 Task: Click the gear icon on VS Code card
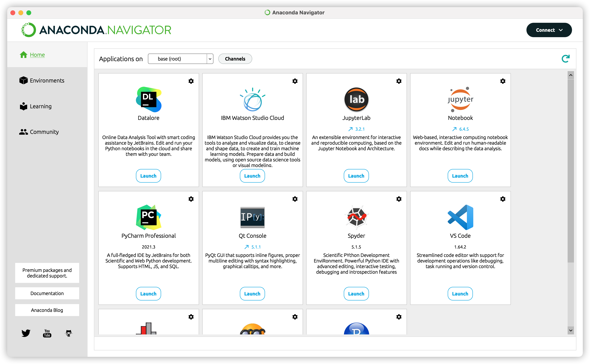click(503, 199)
